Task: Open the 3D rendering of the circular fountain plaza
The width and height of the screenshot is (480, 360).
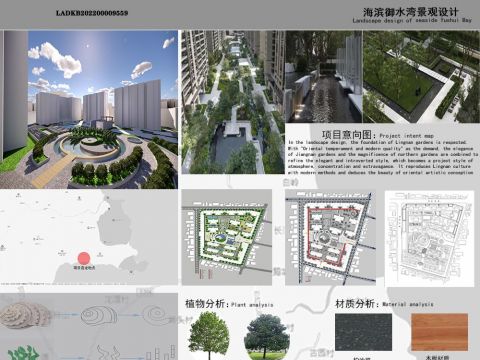Action: [89, 110]
